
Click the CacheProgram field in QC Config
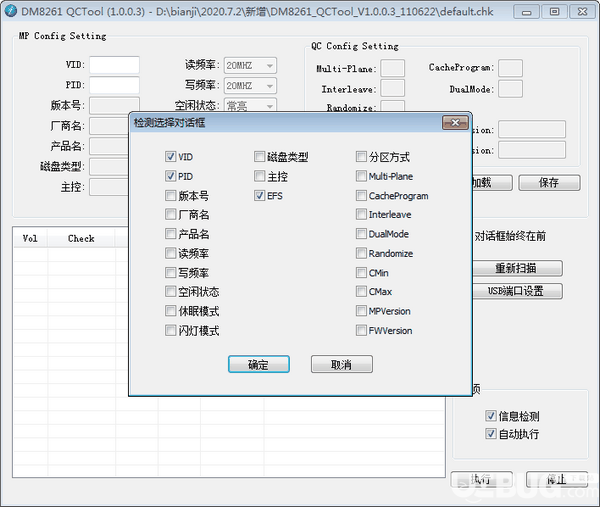(x=510, y=68)
